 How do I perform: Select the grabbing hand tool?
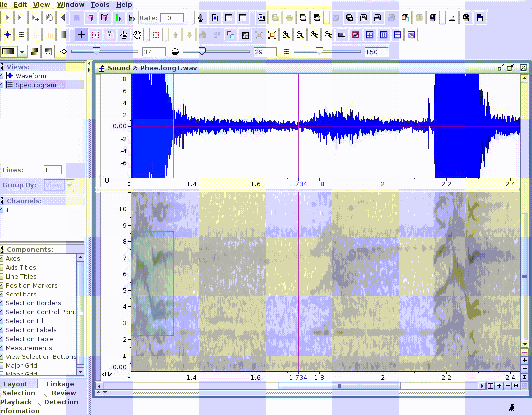click(137, 35)
